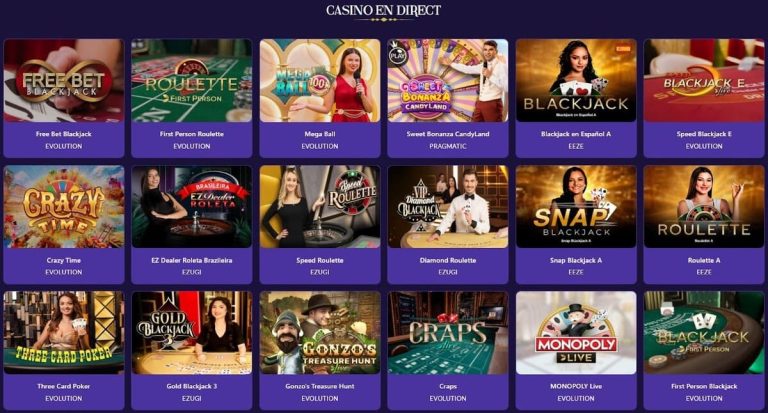Click the MONOPOLY Live title link
Screen dimensions: 768x413
pos(576,386)
